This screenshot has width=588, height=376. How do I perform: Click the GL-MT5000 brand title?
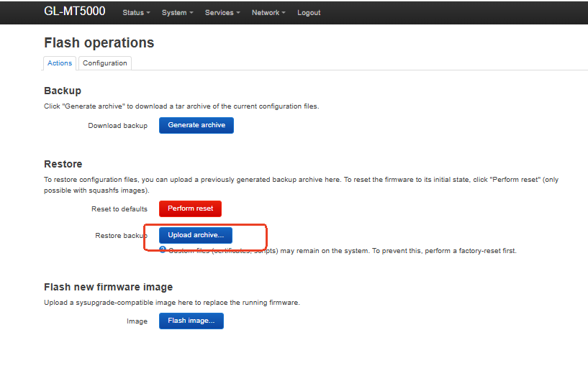75,12
